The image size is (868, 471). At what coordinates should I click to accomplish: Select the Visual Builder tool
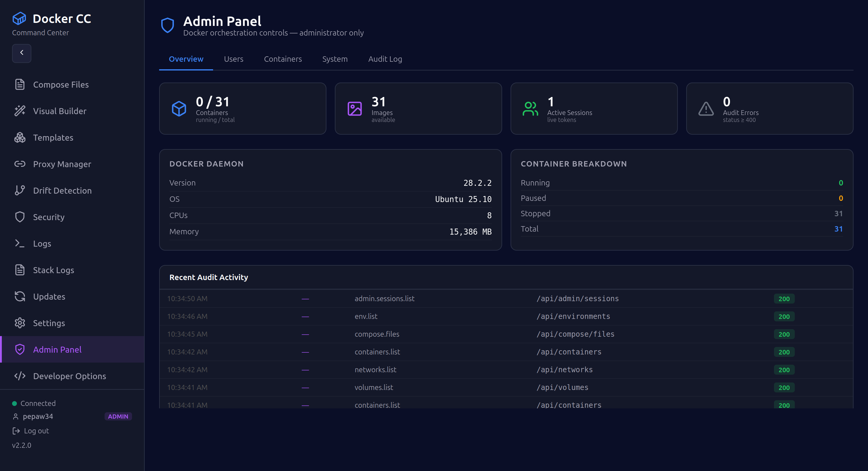[60, 111]
